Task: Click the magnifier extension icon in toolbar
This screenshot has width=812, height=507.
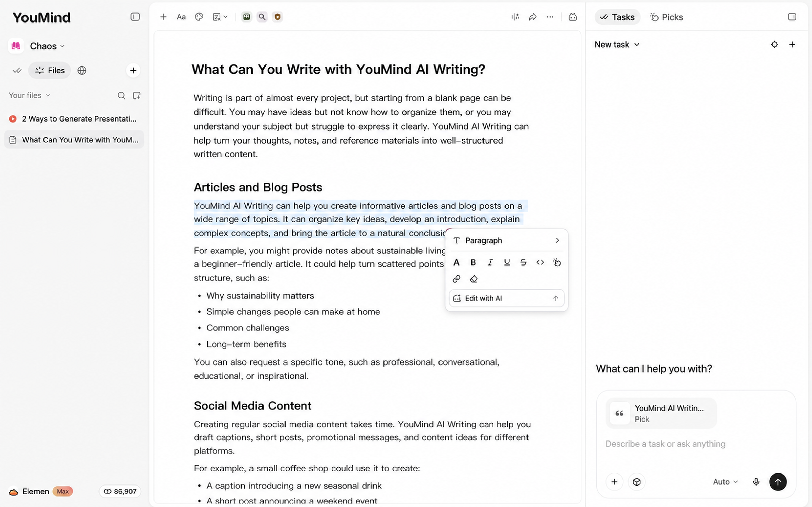Action: click(x=262, y=17)
